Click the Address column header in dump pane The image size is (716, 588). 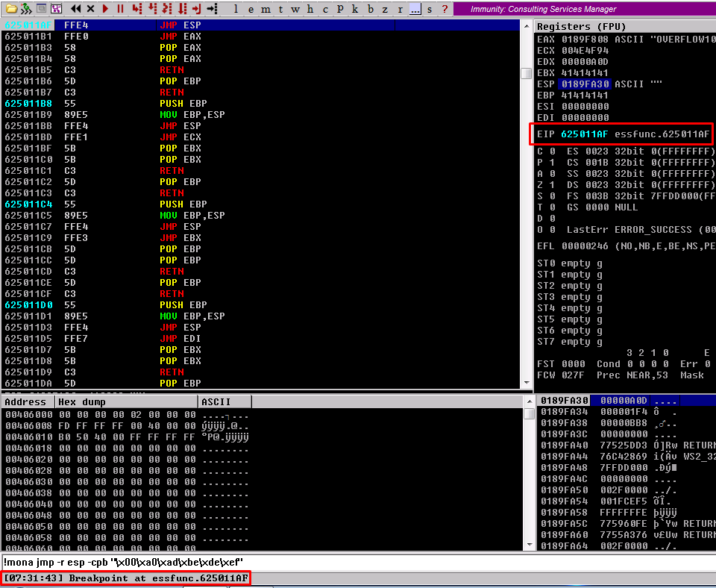click(x=28, y=401)
